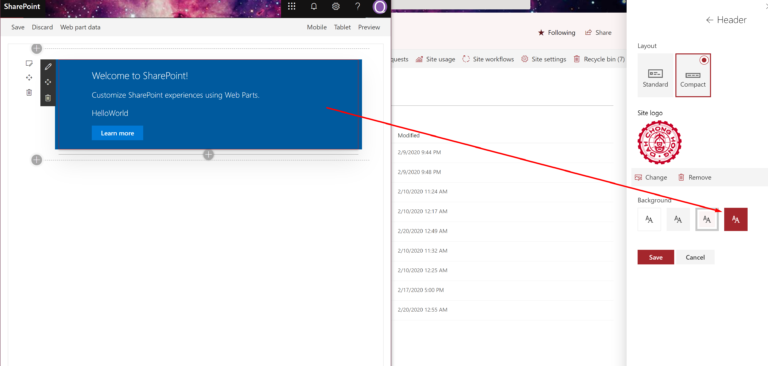This screenshot has height=366, width=768.
Task: Open the Recycle bin link
Action: [x=600, y=59]
